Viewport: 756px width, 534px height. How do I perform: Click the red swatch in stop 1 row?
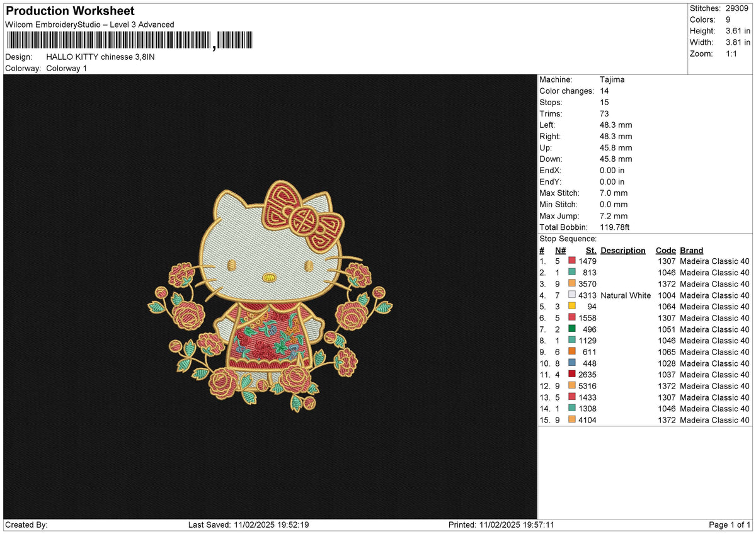click(x=572, y=261)
